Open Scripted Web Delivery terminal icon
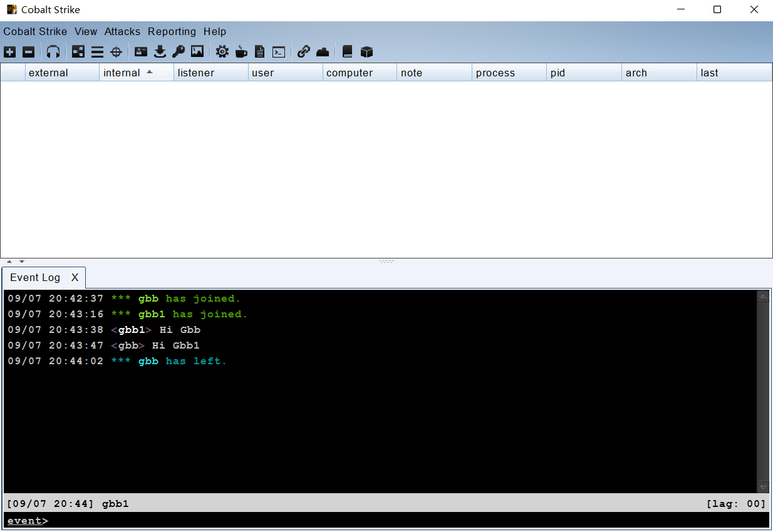This screenshot has height=532, width=773. click(279, 52)
